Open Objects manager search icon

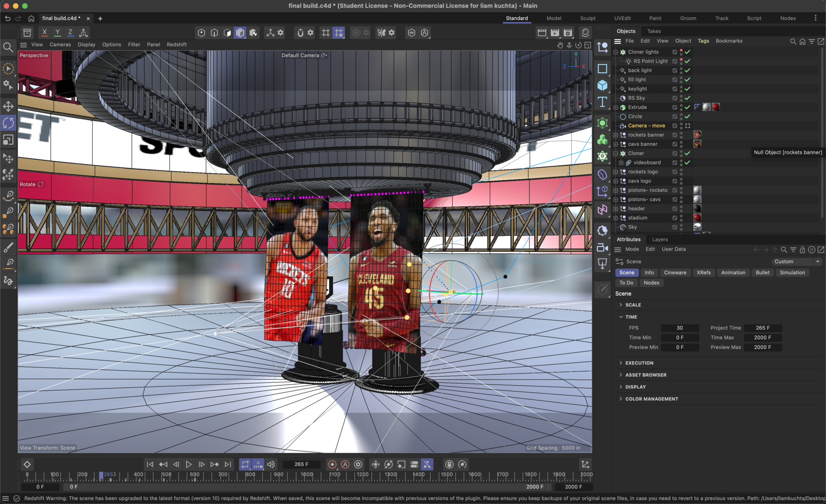coord(793,41)
